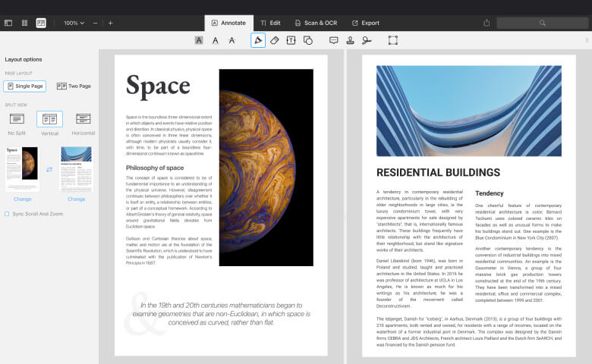Open the Export tab

pyautogui.click(x=365, y=23)
